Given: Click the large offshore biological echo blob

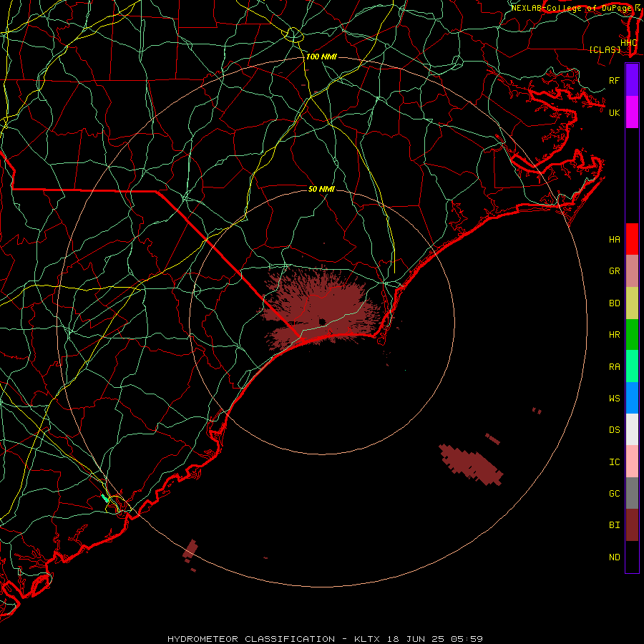Looking at the screenshot, I should pos(471,464).
